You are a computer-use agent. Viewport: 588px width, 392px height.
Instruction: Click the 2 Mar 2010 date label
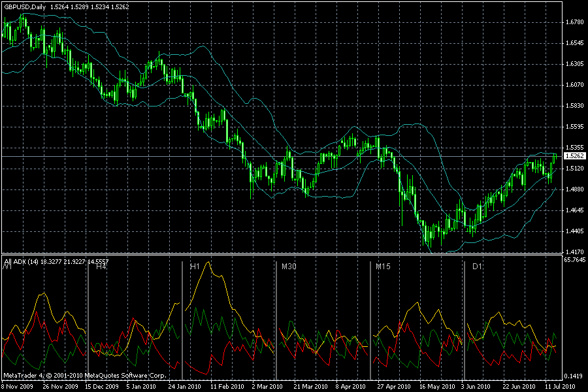tap(267, 386)
